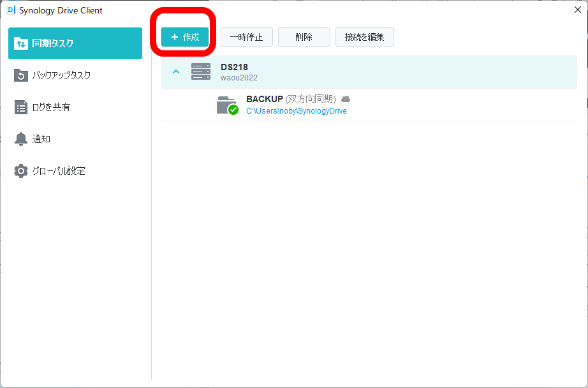Click the backup restore icon beside バックアップタスク
Viewport: 588px width, 388px height.
point(20,75)
